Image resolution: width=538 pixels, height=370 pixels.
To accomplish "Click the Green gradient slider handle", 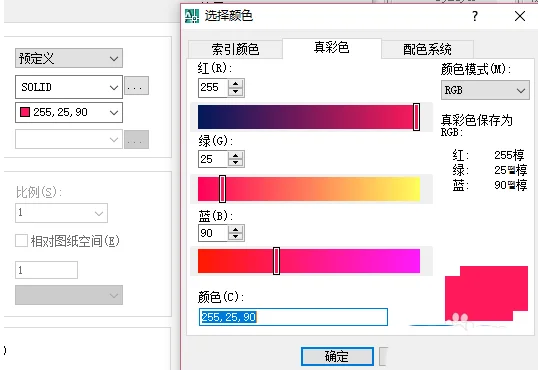I will (x=222, y=189).
